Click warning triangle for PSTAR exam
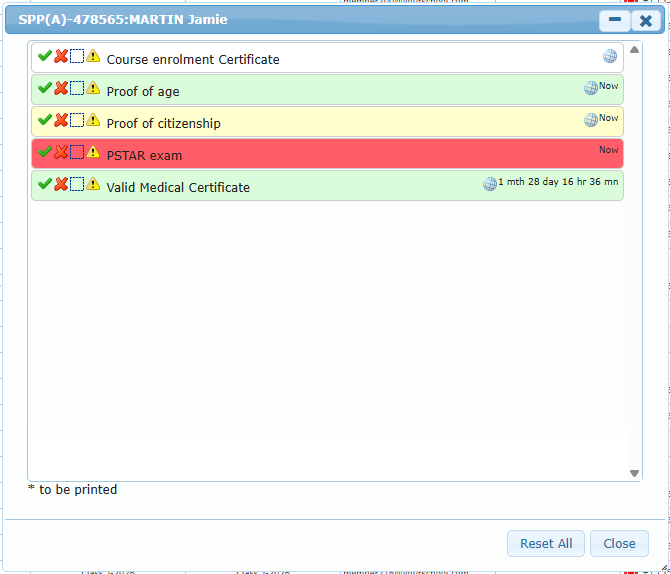 tap(93, 152)
